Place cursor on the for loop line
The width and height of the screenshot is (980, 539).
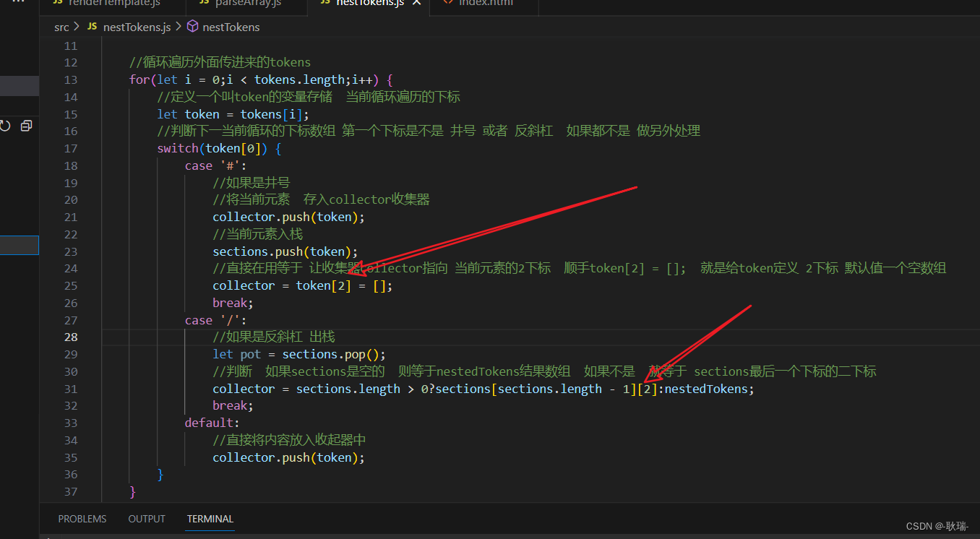[261, 80]
